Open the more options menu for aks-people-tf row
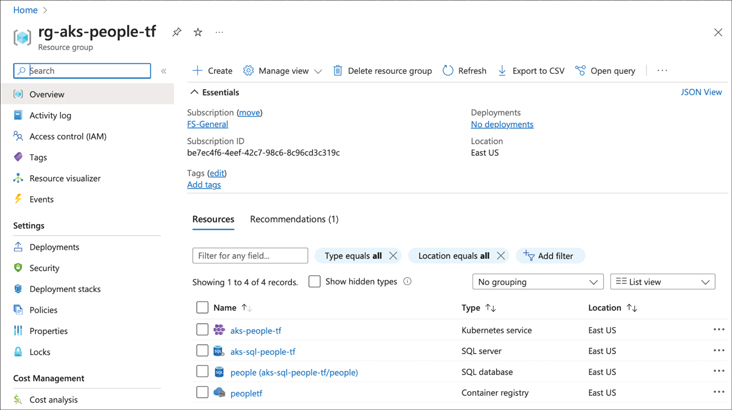732x410 pixels. [718, 330]
